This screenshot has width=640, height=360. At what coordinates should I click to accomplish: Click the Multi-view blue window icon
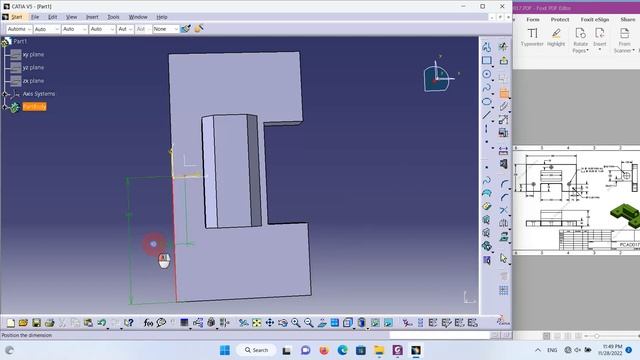click(x=335, y=323)
